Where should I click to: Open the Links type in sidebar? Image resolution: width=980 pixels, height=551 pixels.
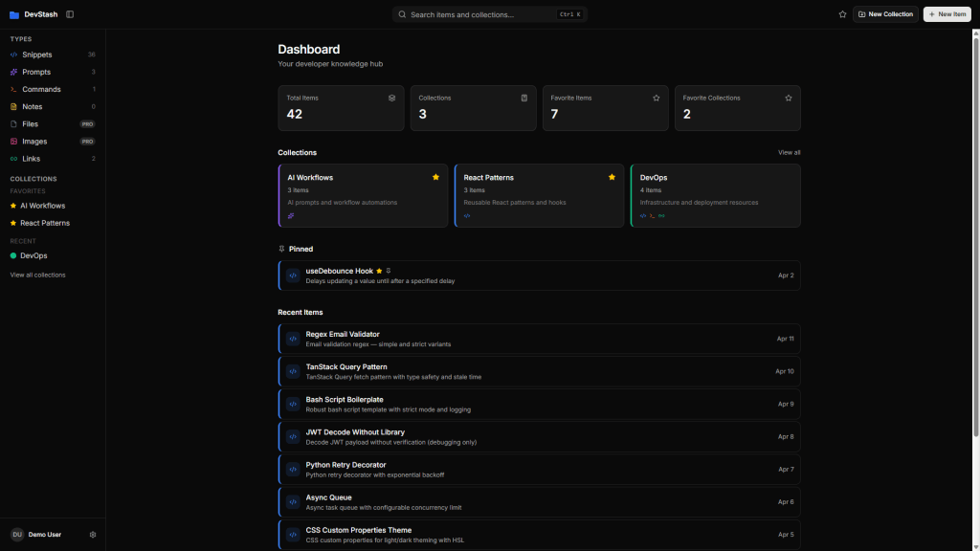click(31, 159)
